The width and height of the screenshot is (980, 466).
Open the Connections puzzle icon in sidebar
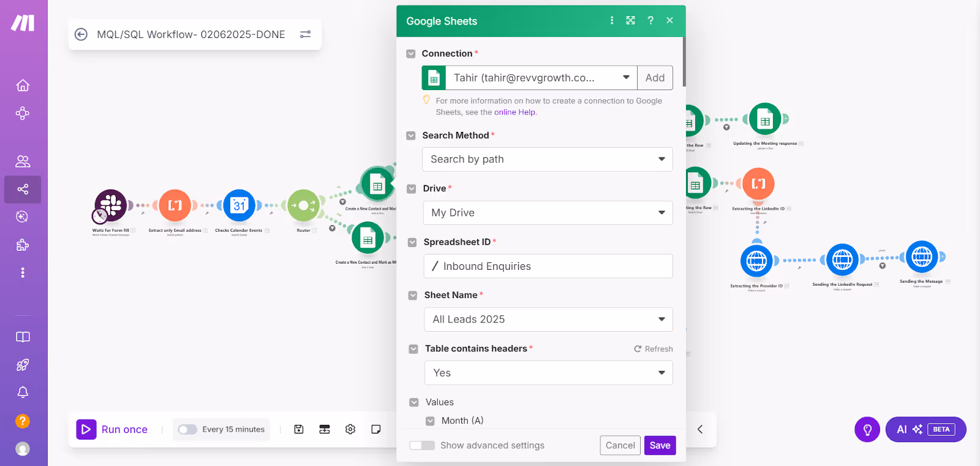[x=23, y=245]
